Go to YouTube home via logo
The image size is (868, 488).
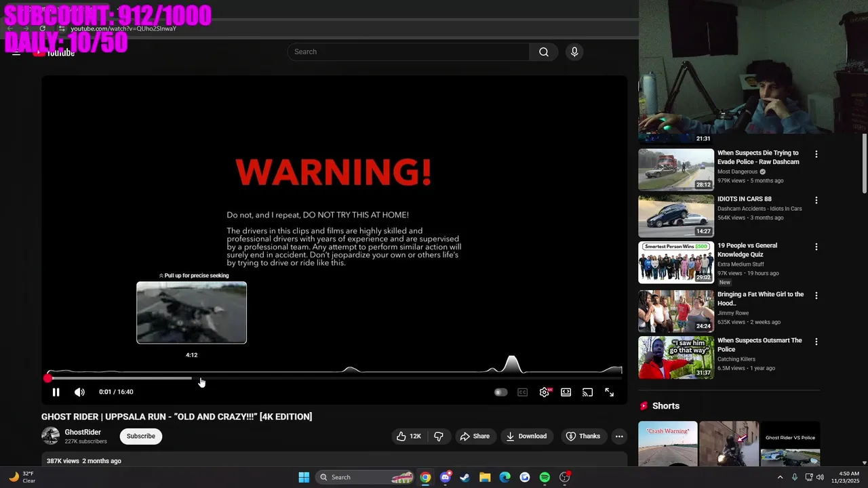coord(54,53)
